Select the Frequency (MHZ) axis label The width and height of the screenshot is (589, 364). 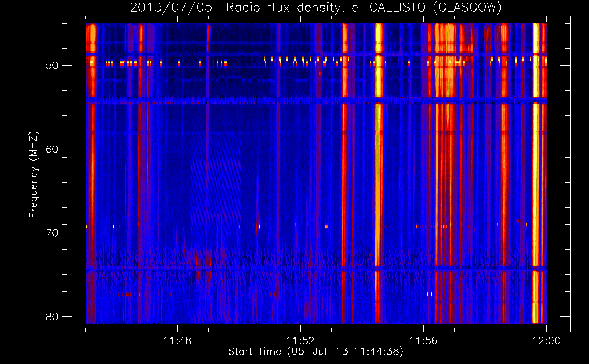click(x=33, y=175)
